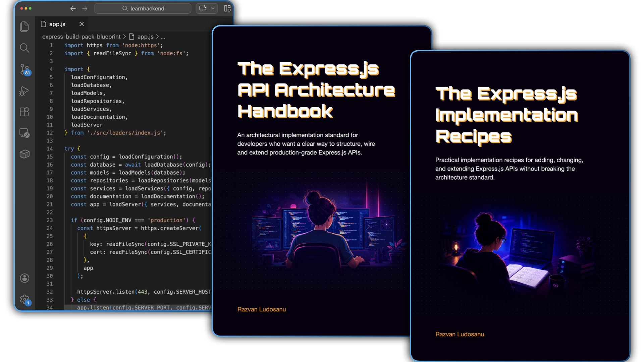Customize layout using the layout icon
This screenshot has width=644, height=362.
point(227,8)
